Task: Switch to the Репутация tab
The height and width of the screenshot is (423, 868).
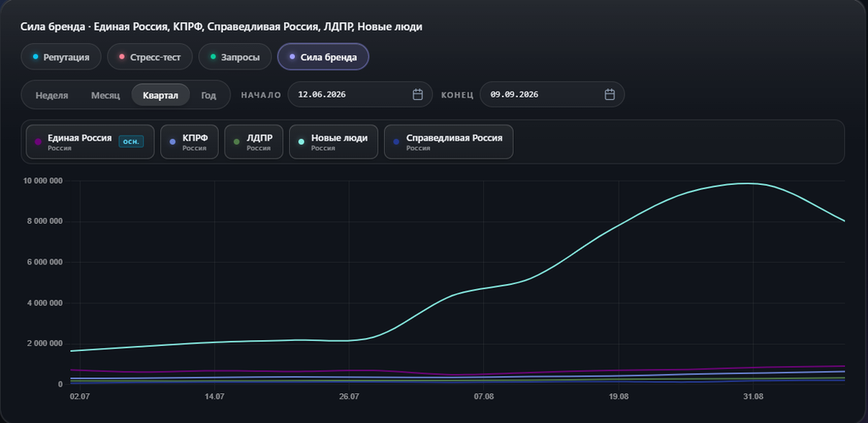Action: (x=61, y=57)
